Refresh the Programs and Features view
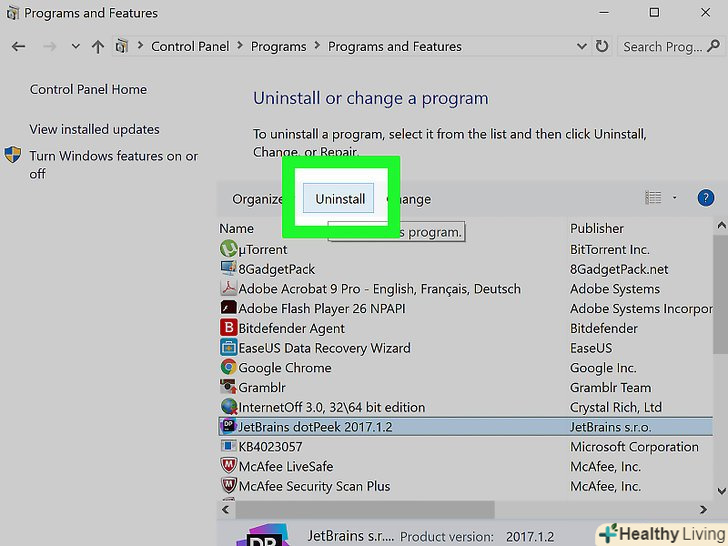This screenshot has height=546, width=728. pos(602,46)
